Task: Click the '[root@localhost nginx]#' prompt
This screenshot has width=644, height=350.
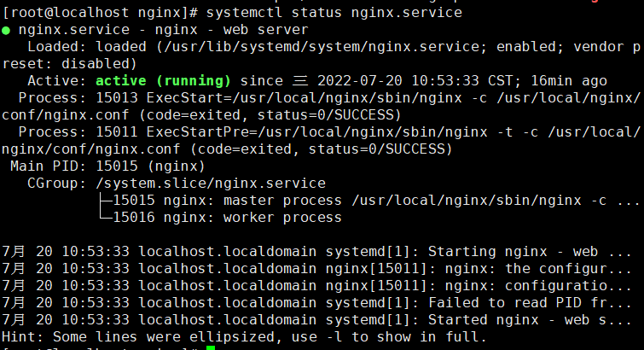Action: 100,13
